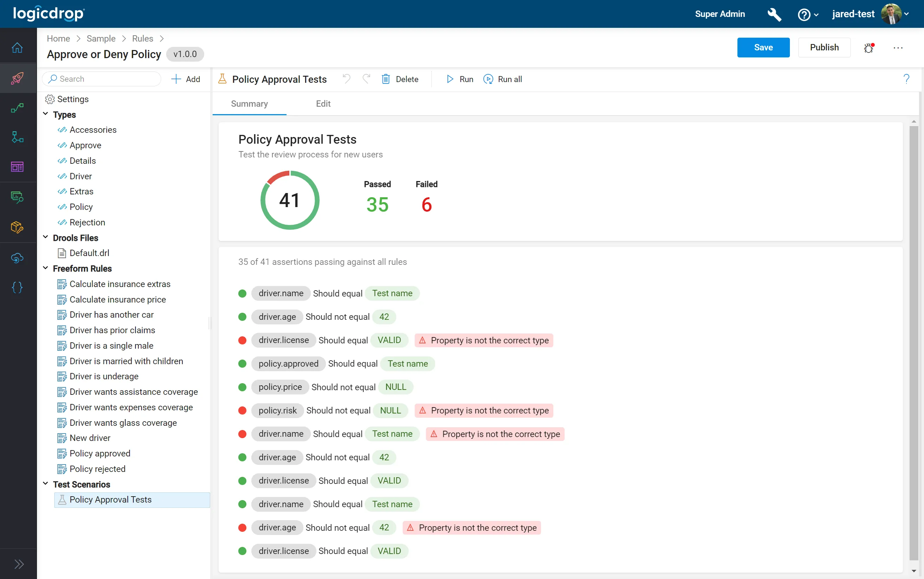Open the help question mark menu
Image resolution: width=924 pixels, height=579 pixels.
point(808,14)
